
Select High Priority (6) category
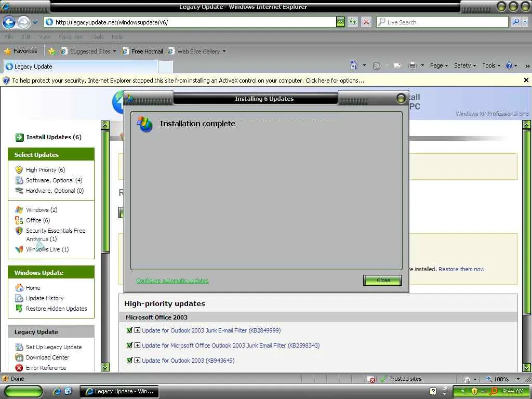pyautogui.click(x=46, y=170)
